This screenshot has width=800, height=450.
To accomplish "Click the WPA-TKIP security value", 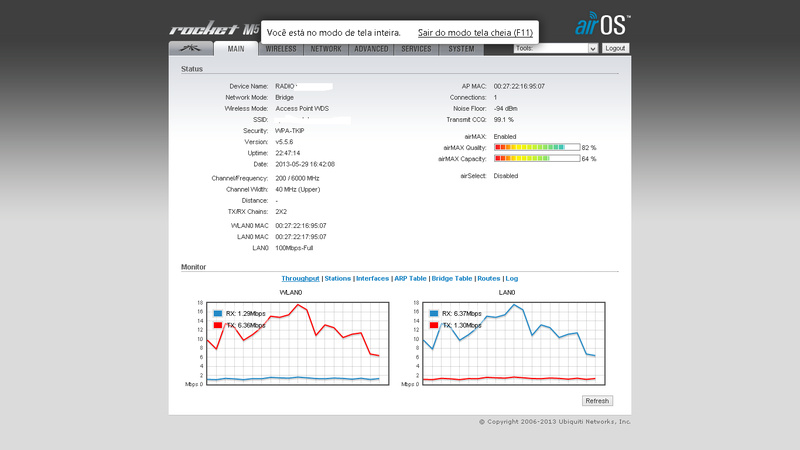I will point(289,131).
